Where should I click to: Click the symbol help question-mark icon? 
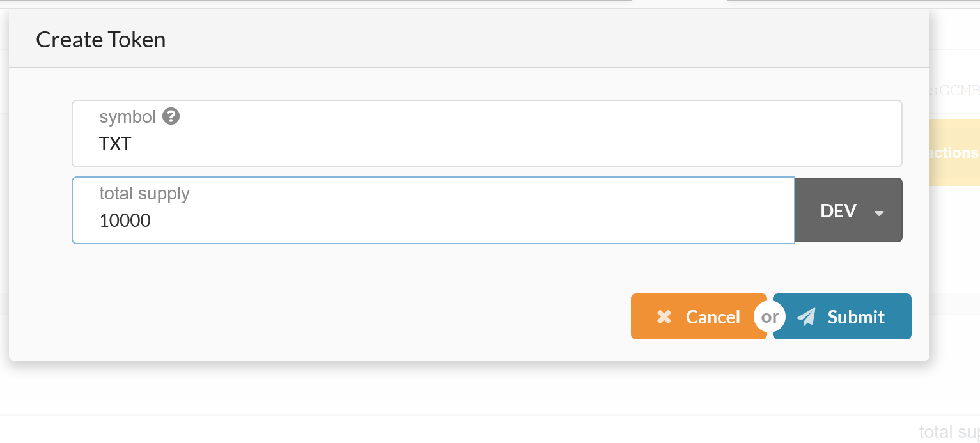pos(171,116)
